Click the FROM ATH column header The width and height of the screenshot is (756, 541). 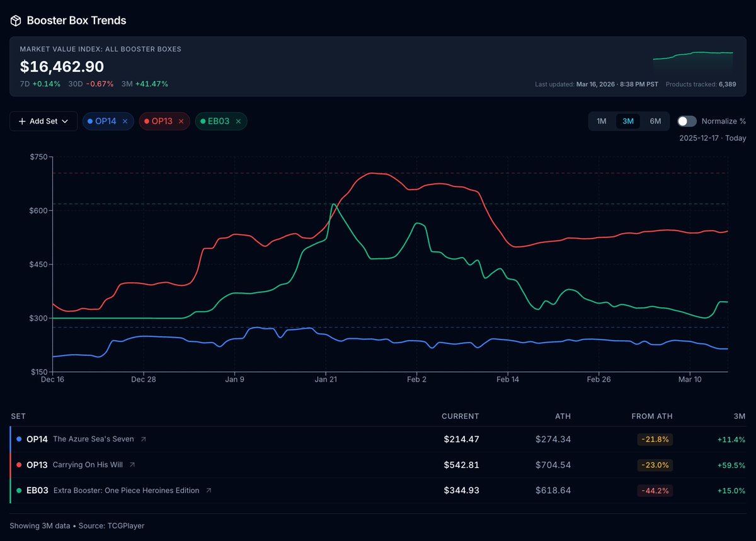pos(652,416)
